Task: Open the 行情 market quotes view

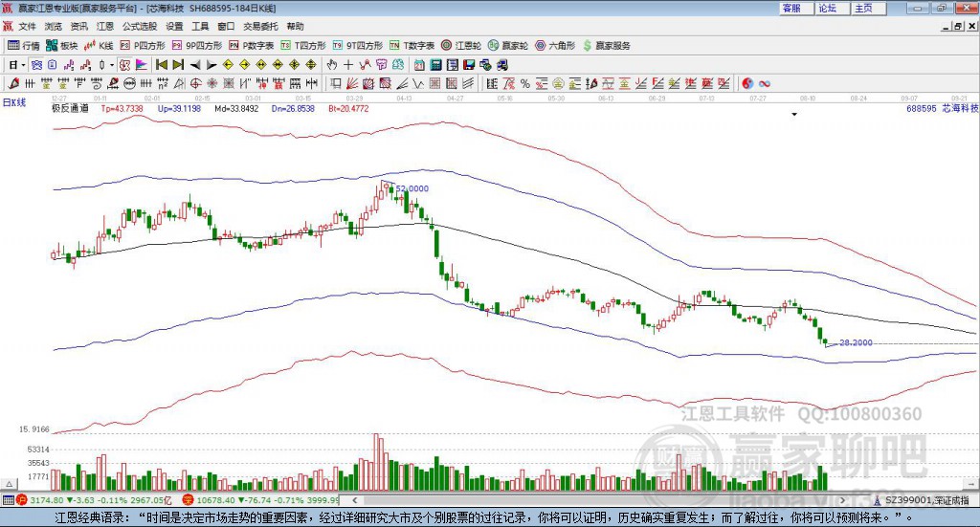Action: coord(24,46)
